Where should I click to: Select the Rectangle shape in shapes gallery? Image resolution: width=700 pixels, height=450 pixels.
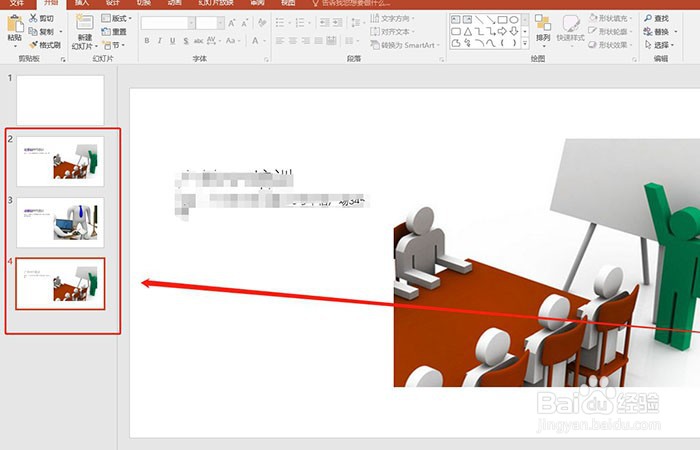[502, 20]
